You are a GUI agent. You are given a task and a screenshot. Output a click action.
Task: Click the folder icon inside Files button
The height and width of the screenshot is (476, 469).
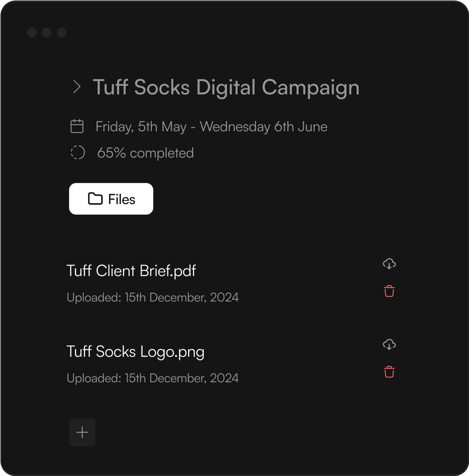95,199
